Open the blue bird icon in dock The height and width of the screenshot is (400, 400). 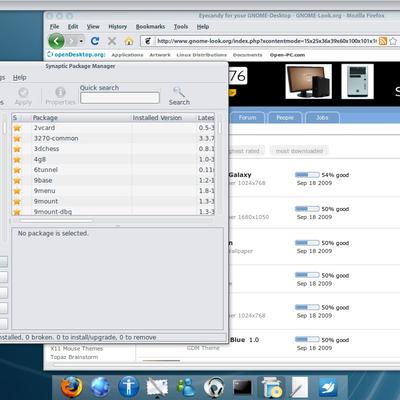click(328, 388)
